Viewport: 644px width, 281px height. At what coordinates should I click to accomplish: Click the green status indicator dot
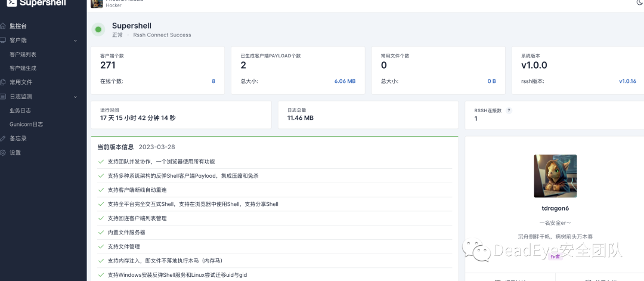(x=98, y=30)
